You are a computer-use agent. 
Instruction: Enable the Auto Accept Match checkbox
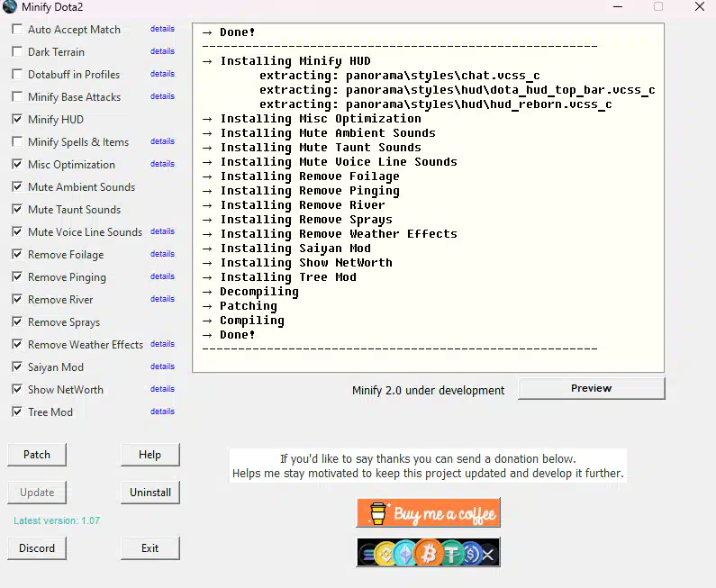17,29
